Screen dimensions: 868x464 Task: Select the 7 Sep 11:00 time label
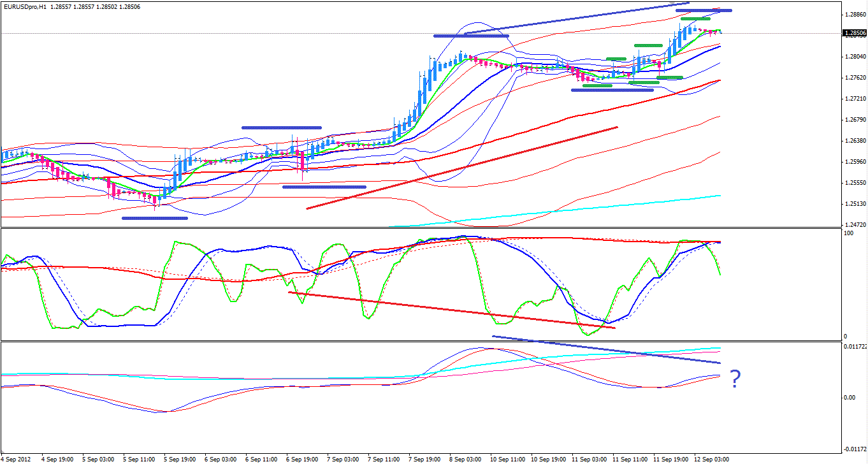pyautogui.click(x=384, y=459)
